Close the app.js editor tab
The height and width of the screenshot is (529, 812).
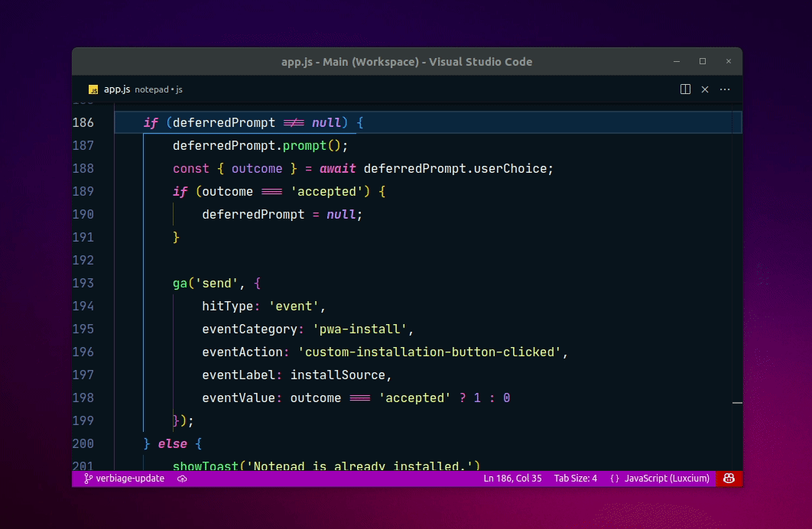pos(705,89)
